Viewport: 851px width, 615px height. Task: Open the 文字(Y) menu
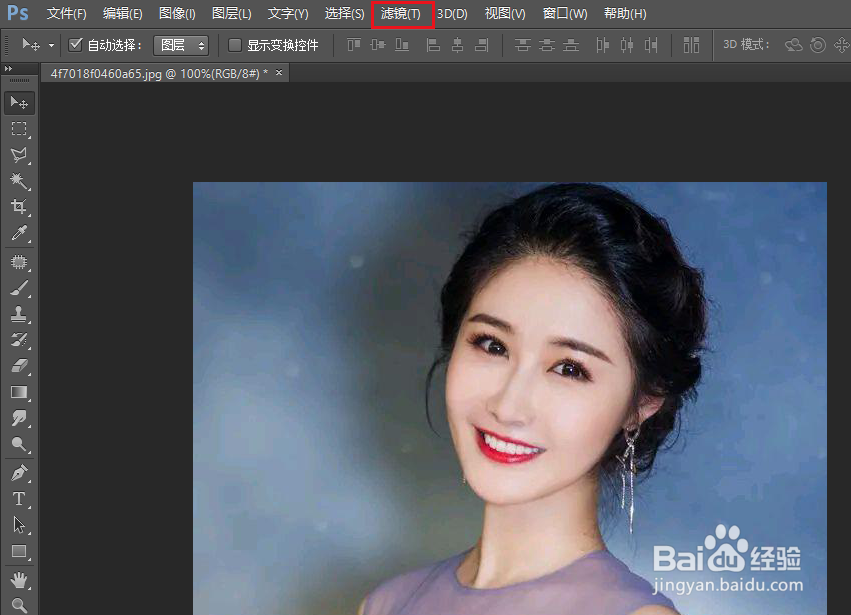coord(288,14)
